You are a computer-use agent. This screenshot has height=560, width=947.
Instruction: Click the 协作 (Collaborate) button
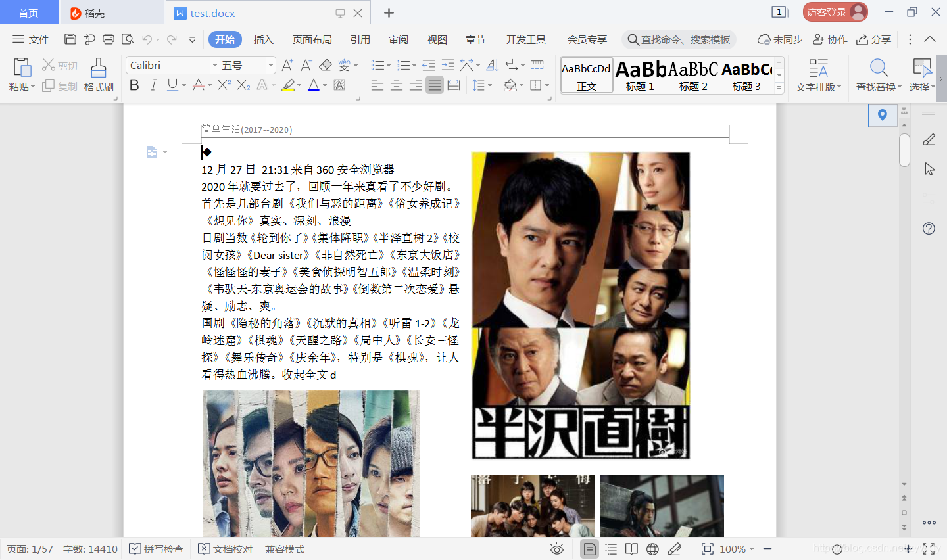tap(830, 39)
